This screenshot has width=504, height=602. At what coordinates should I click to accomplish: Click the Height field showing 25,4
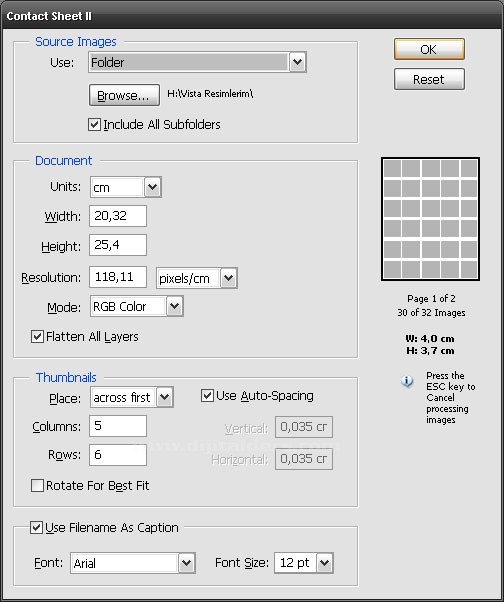point(118,245)
